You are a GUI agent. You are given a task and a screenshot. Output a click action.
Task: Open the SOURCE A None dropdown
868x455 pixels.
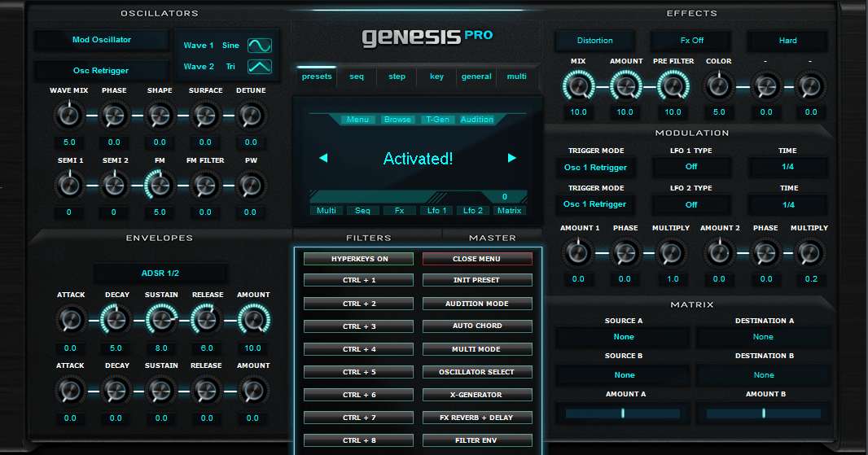coord(624,337)
